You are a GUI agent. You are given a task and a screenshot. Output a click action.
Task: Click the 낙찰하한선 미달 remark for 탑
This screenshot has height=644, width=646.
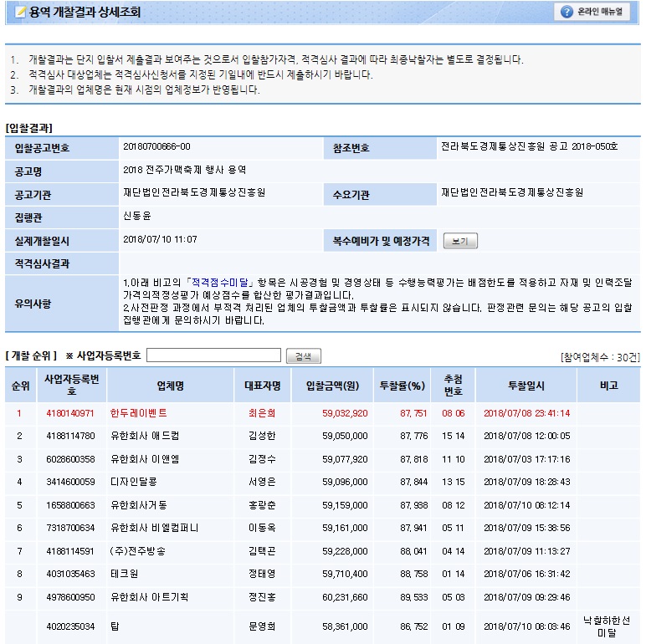608,626
